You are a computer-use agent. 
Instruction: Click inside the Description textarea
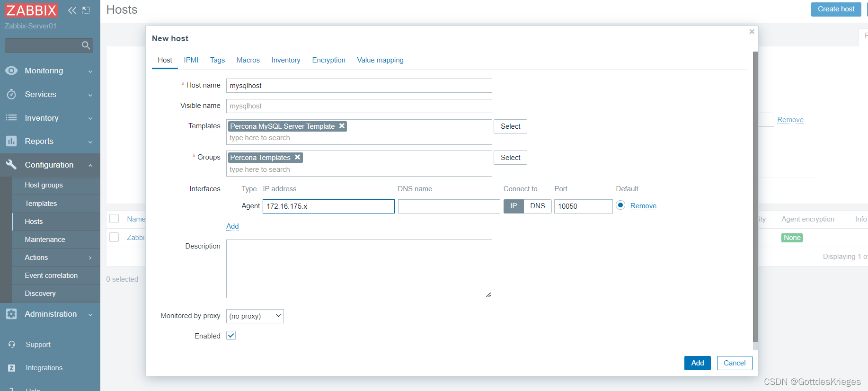359,269
